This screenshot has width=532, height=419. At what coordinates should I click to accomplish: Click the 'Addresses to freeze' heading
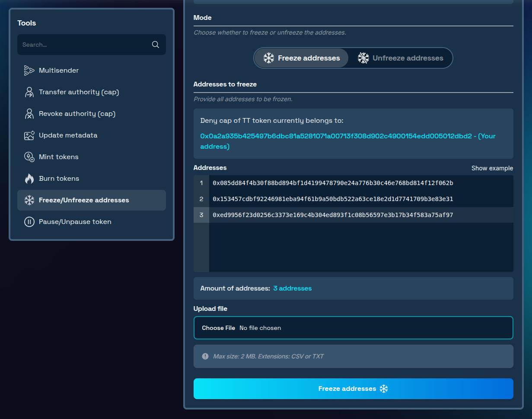[225, 84]
